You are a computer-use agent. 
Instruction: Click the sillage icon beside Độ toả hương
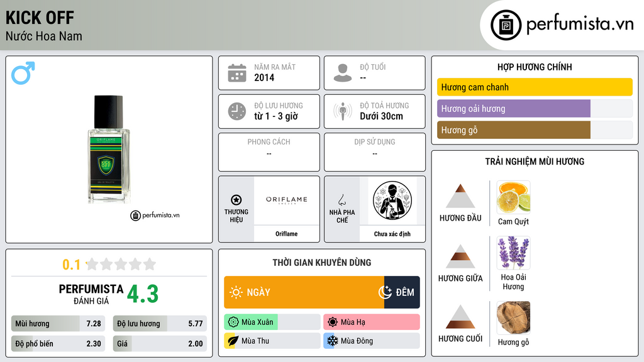pyautogui.click(x=343, y=111)
